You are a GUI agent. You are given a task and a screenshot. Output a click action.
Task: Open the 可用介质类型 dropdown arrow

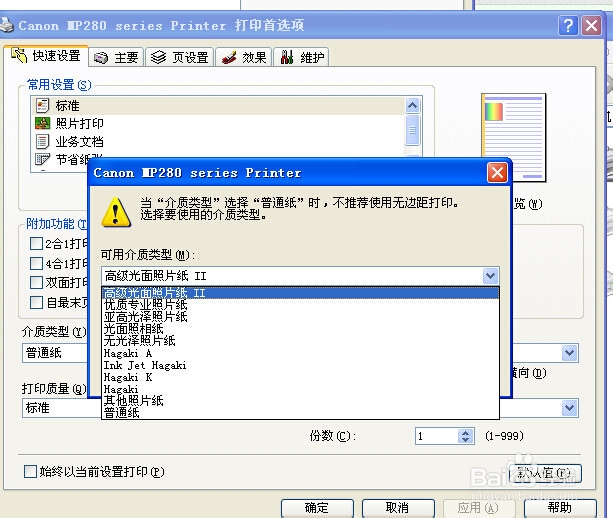(x=490, y=276)
